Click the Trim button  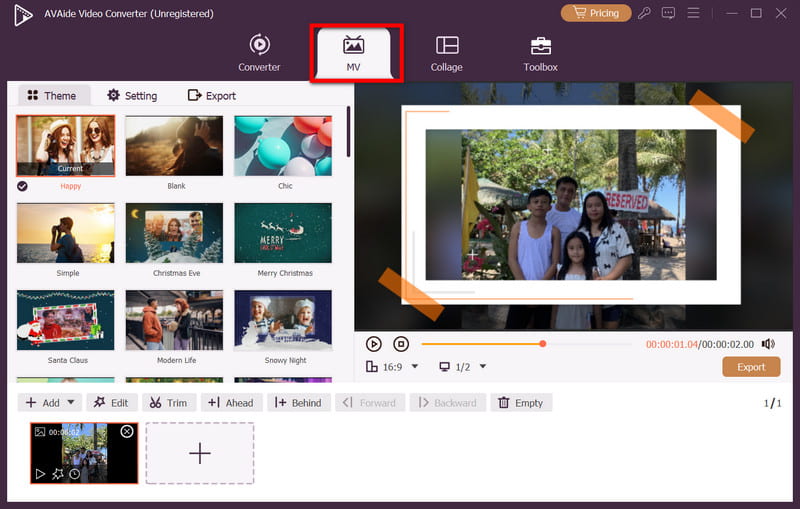(x=167, y=403)
